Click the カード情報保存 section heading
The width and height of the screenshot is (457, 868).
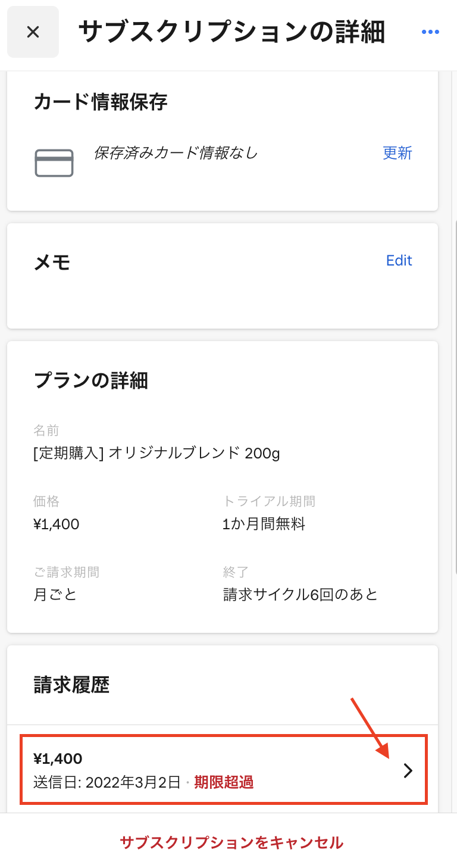click(101, 102)
